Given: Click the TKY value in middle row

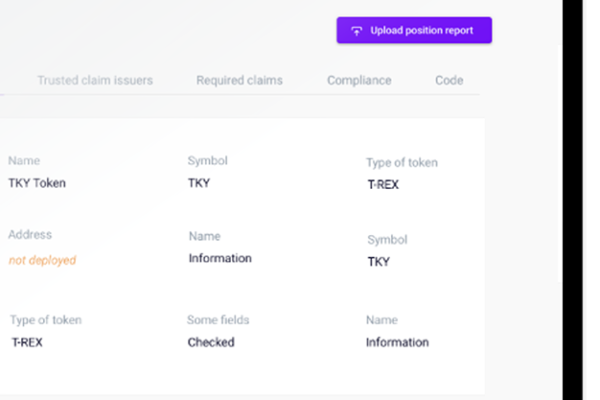Looking at the screenshot, I should click(x=378, y=262).
